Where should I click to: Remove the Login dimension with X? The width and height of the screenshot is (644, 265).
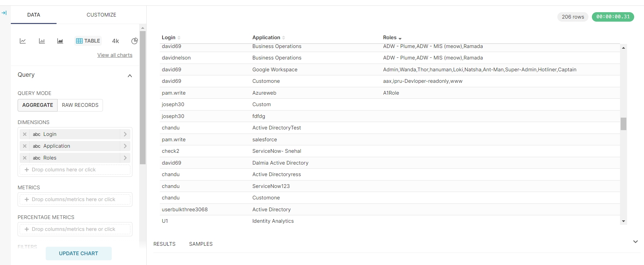(x=25, y=134)
